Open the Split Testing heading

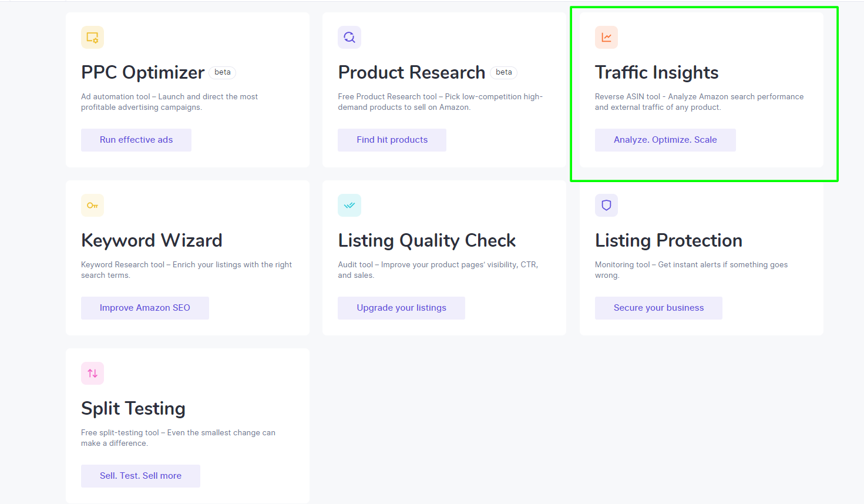(x=133, y=408)
